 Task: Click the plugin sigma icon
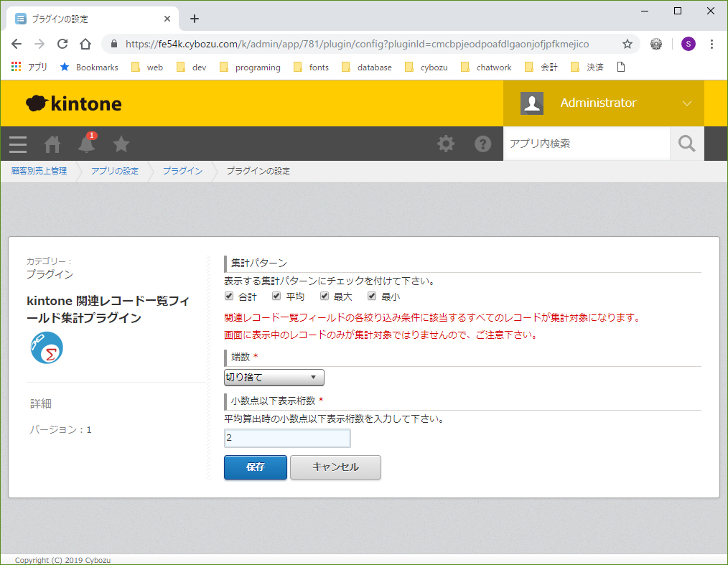pyautogui.click(x=47, y=347)
